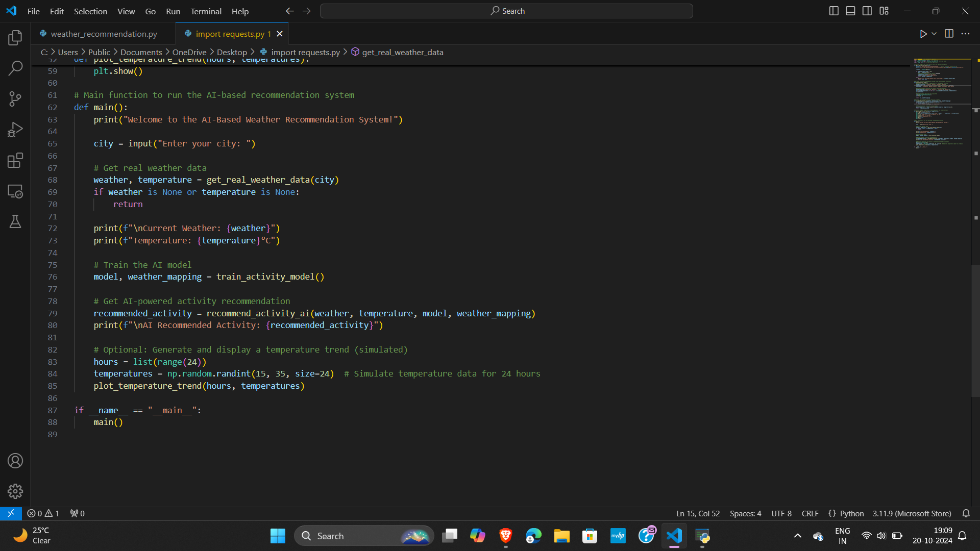Open the Search view in activity bar
980x551 pixels.
tap(15, 68)
